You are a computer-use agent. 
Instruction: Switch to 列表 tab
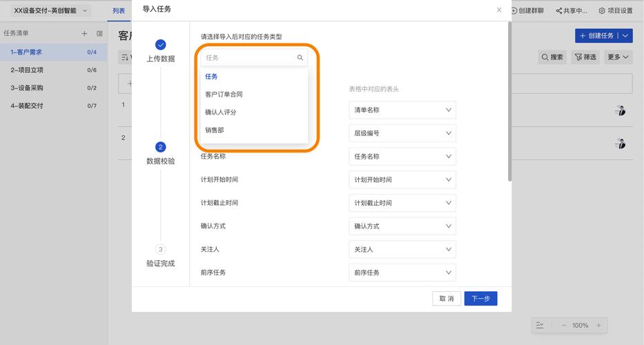(119, 10)
